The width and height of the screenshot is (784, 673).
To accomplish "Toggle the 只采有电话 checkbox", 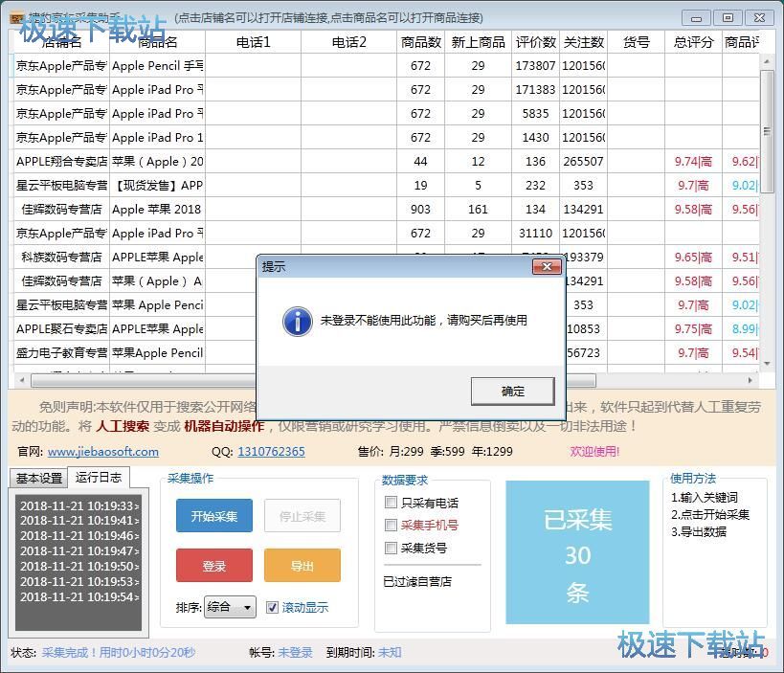I will click(x=391, y=502).
